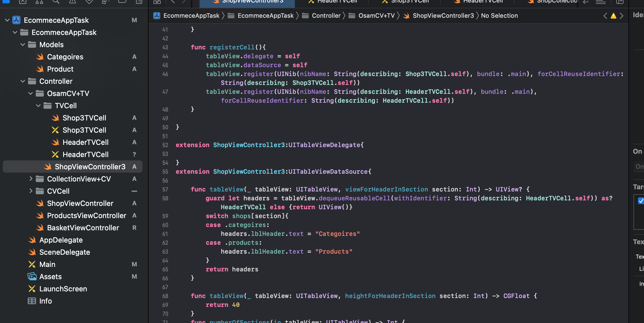Open the Shop3TVCell xib interface file
Viewport: 644px width, 323px height.
pyautogui.click(x=84, y=130)
